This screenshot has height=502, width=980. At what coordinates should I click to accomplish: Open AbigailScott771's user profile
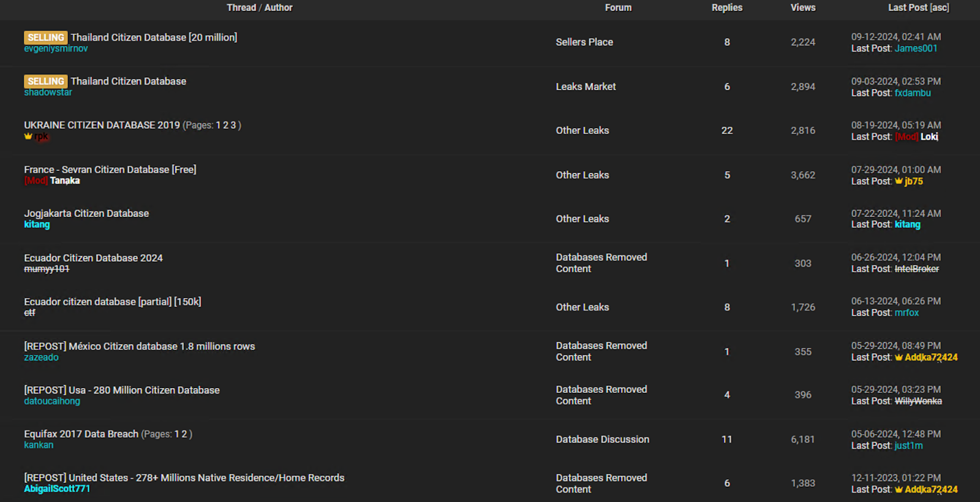57,489
